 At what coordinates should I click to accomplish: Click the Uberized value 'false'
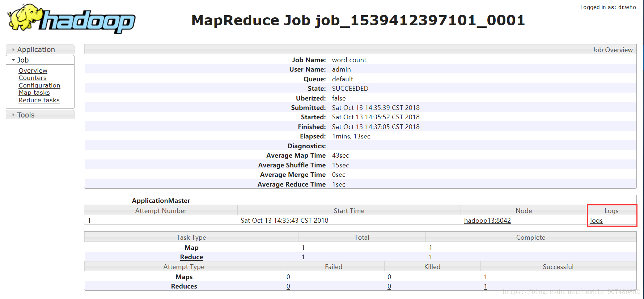pos(339,98)
